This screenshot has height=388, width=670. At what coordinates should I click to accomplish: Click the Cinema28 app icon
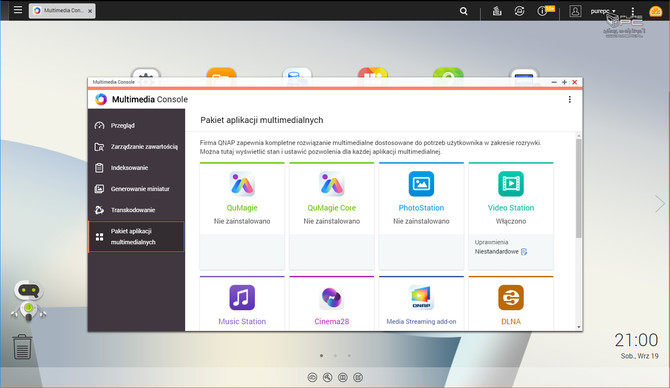pyautogui.click(x=332, y=297)
